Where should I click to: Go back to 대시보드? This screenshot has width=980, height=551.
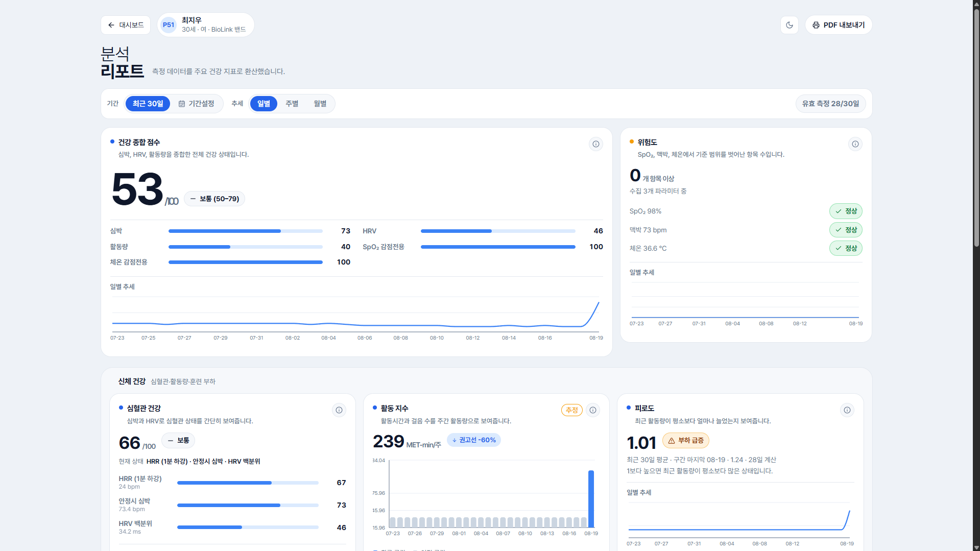(126, 25)
